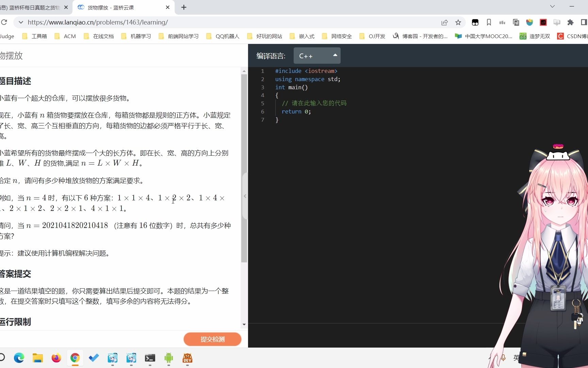Click the 'int main()' code line

click(x=292, y=87)
